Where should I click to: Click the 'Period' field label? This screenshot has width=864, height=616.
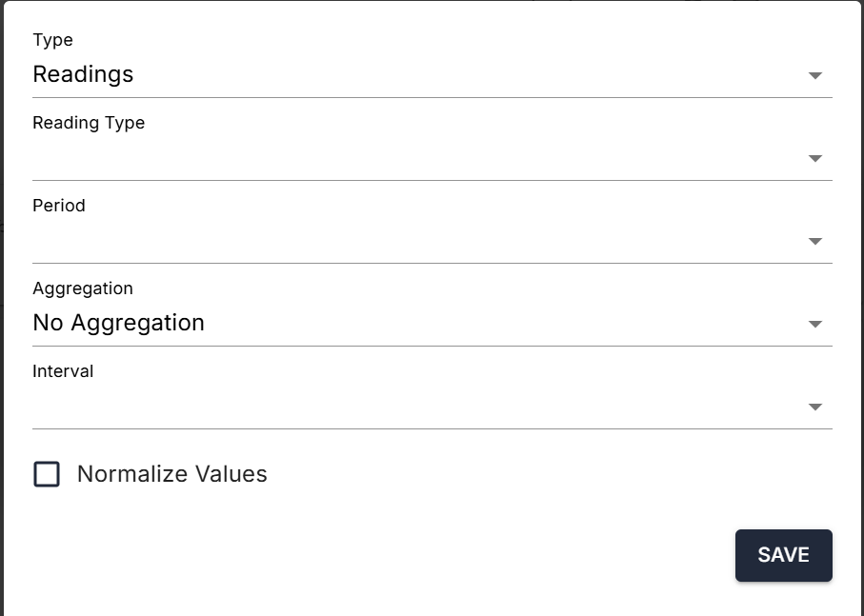59,206
